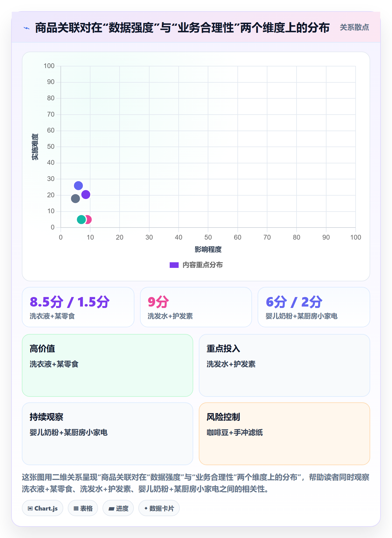Click the 高价值 quadrant card
Viewport: 392px width, 538px height.
(108, 365)
